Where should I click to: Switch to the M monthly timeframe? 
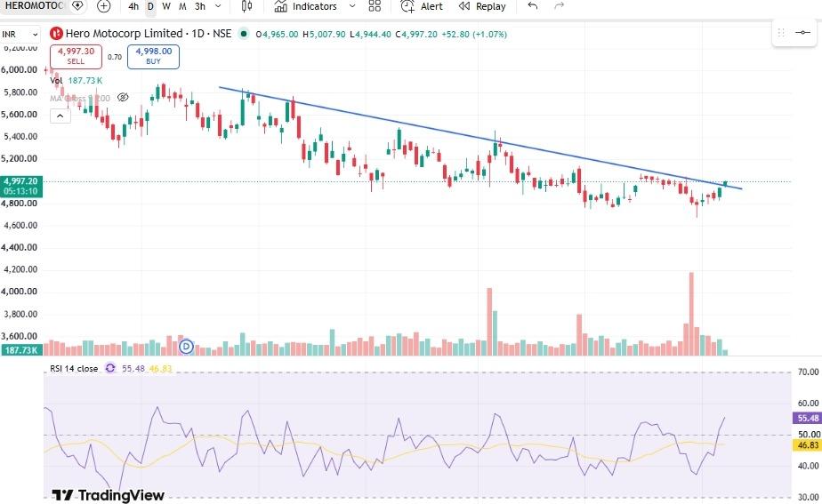click(x=182, y=6)
